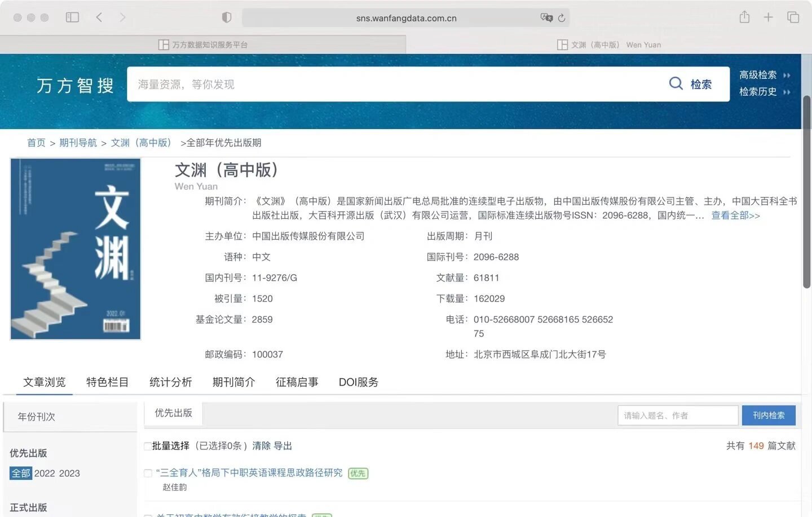
Task: Click 文渊（高中版）breadcrumb link
Action: [x=141, y=143]
